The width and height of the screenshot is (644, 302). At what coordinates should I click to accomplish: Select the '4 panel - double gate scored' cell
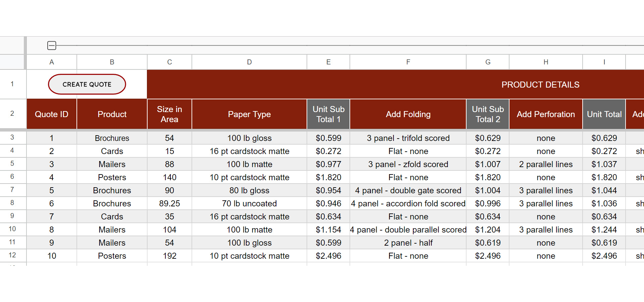[408, 191]
